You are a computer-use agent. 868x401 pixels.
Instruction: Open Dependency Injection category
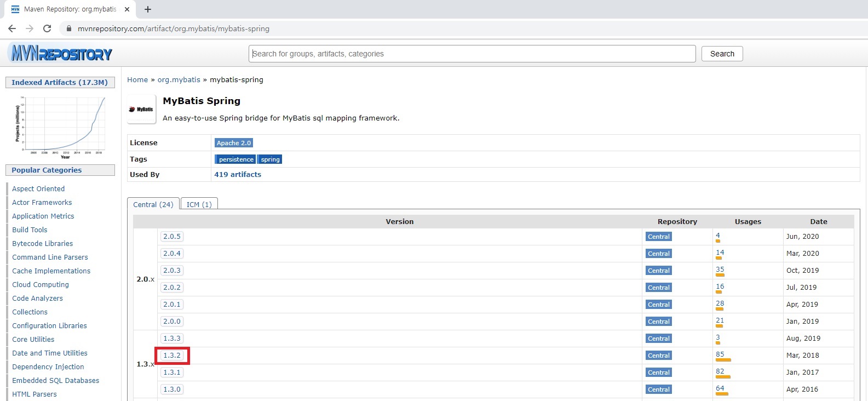(48, 367)
